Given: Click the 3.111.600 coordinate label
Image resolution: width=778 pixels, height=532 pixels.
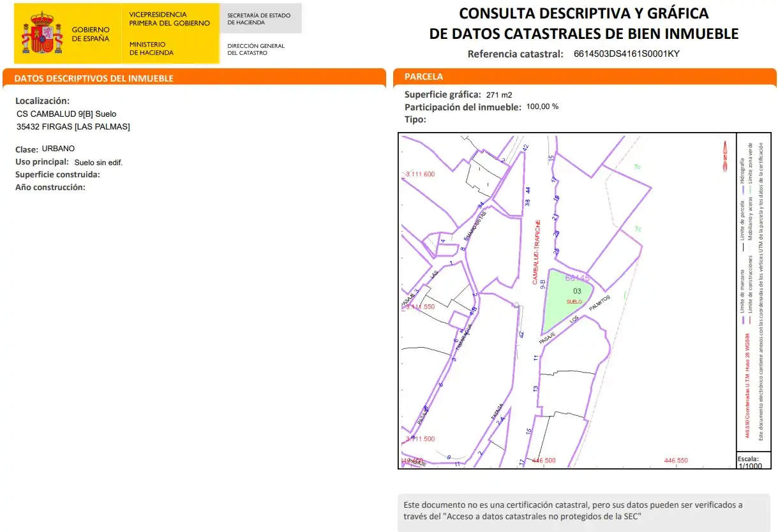Looking at the screenshot, I should 420,175.
